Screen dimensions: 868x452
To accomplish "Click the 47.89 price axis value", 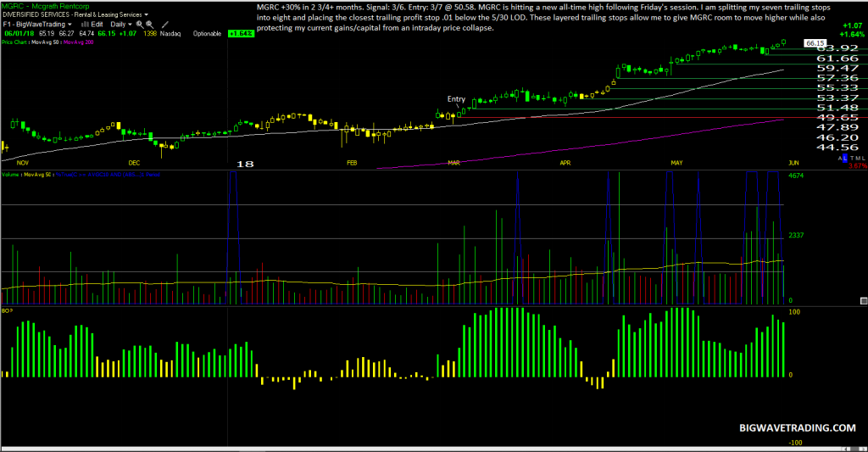I will pos(837,127).
